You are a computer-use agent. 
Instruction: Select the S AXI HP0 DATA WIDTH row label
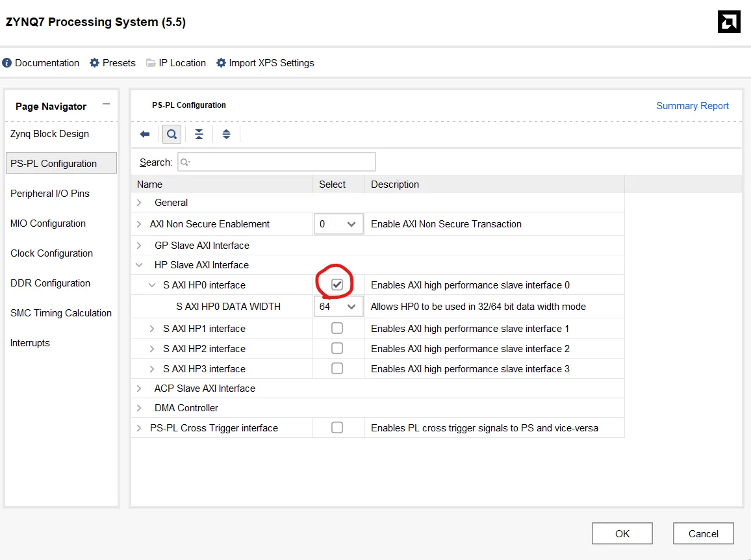(228, 307)
